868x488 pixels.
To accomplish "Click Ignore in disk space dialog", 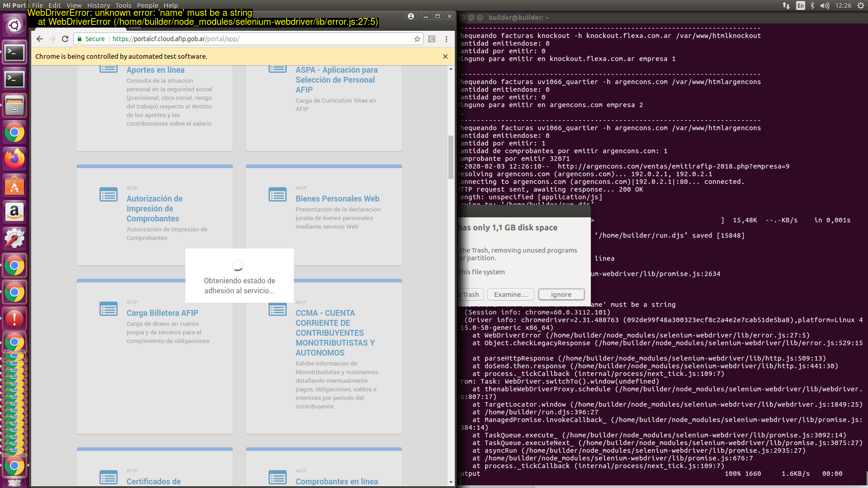I will [x=561, y=295].
